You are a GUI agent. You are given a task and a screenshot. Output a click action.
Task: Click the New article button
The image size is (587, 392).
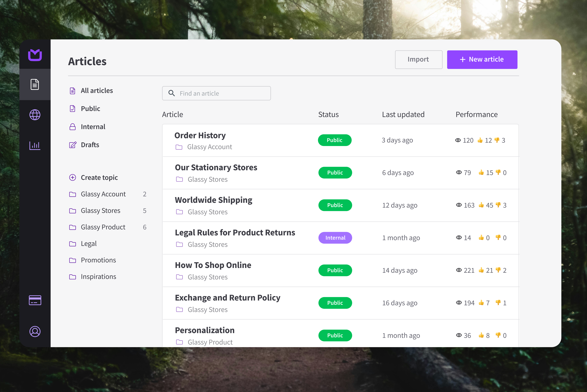coord(482,59)
